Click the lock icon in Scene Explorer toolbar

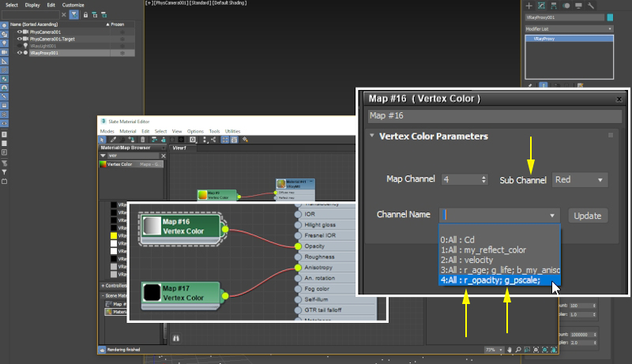pyautogui.click(x=84, y=14)
